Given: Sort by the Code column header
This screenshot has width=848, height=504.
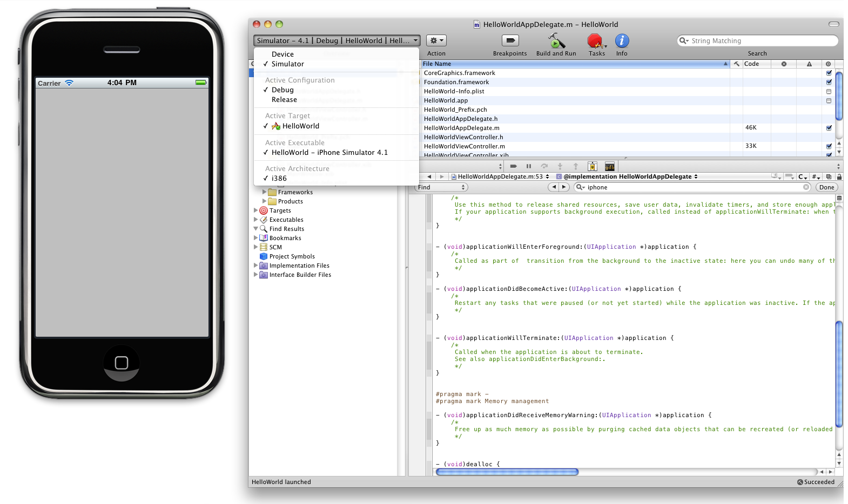Looking at the screenshot, I should pos(756,64).
